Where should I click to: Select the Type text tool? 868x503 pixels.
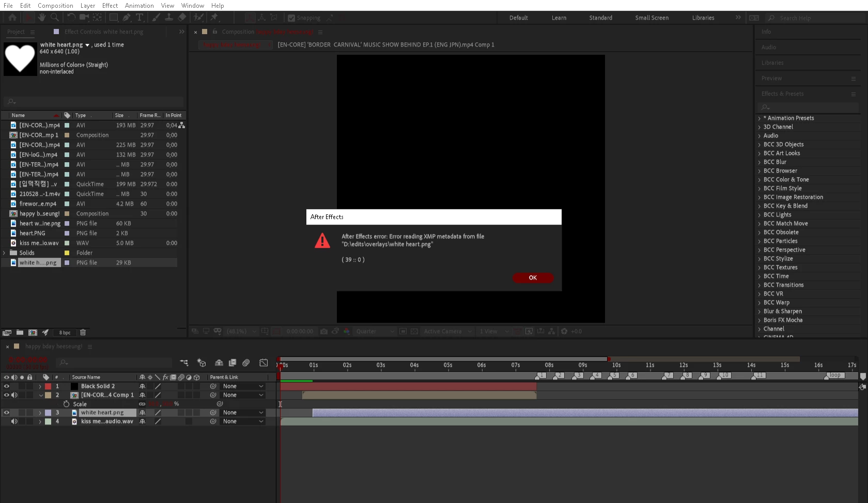[139, 18]
